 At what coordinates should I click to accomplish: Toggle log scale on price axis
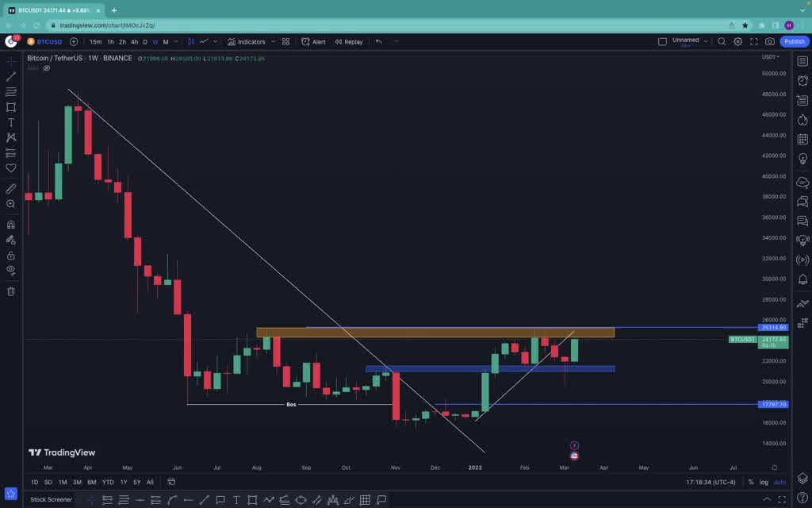pos(764,482)
